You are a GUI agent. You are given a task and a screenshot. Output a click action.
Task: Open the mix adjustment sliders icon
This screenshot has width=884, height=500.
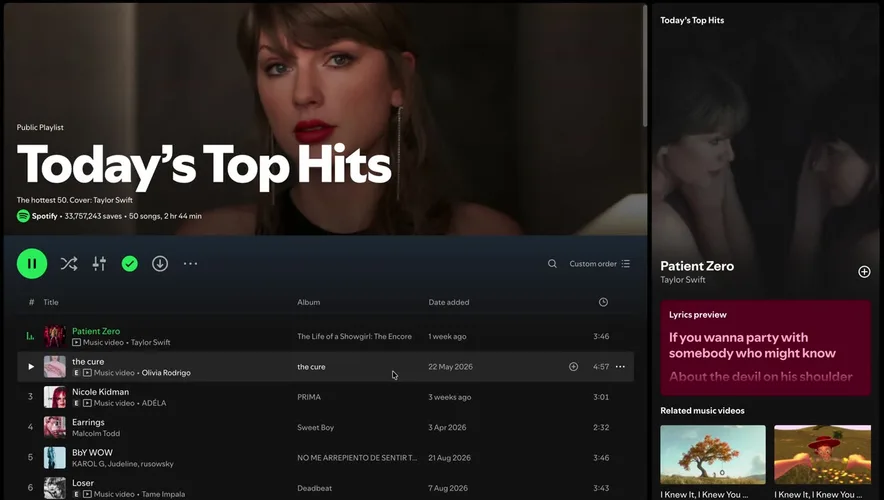[99, 263]
